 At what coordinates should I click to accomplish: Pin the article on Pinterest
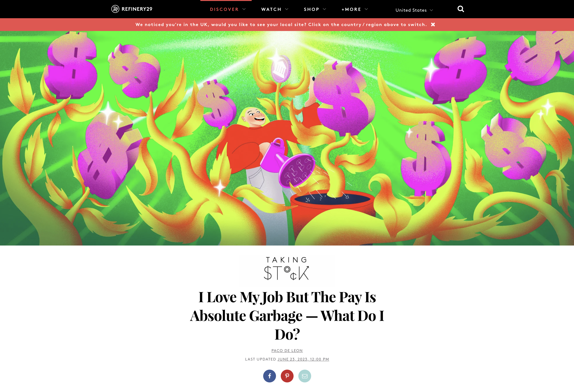click(x=287, y=376)
